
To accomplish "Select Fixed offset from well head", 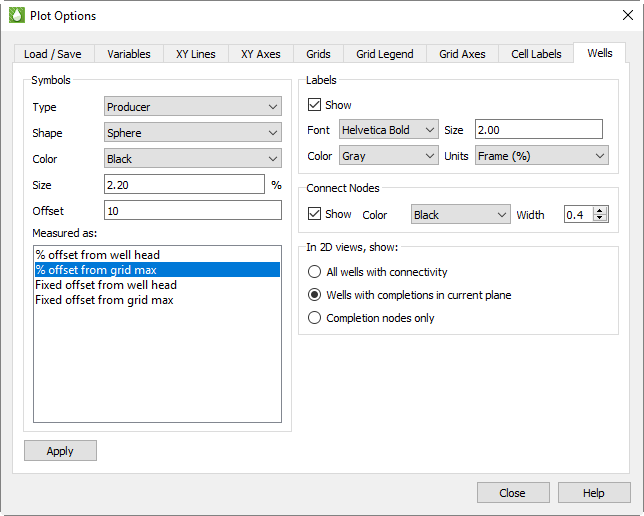I will tap(106, 285).
